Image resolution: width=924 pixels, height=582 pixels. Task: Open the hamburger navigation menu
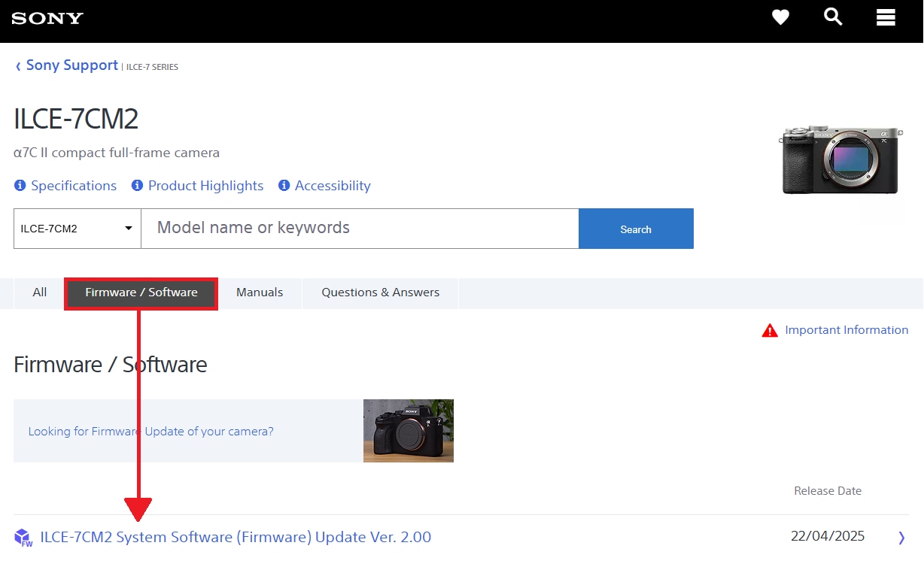[886, 17]
